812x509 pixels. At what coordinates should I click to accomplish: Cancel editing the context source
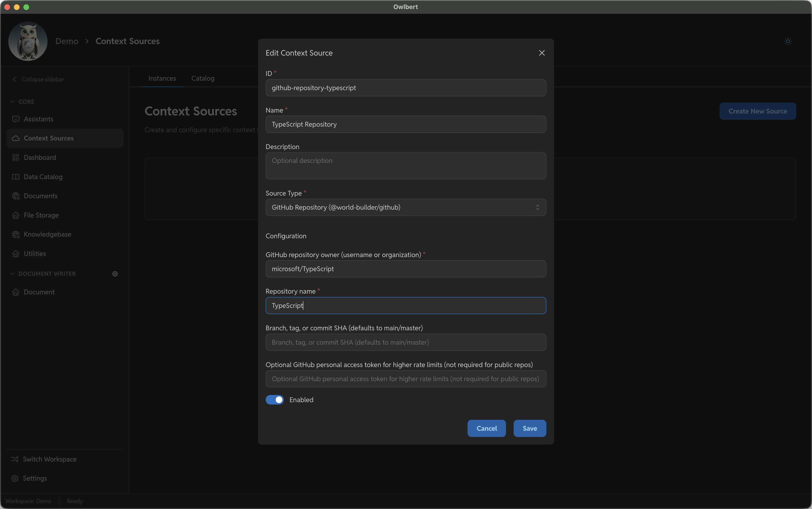click(x=486, y=428)
